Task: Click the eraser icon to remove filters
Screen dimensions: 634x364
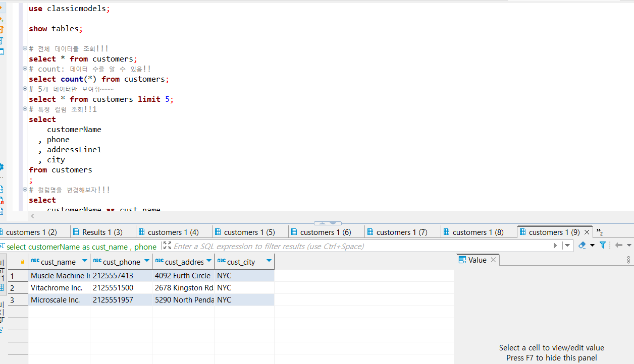Action: pos(582,245)
